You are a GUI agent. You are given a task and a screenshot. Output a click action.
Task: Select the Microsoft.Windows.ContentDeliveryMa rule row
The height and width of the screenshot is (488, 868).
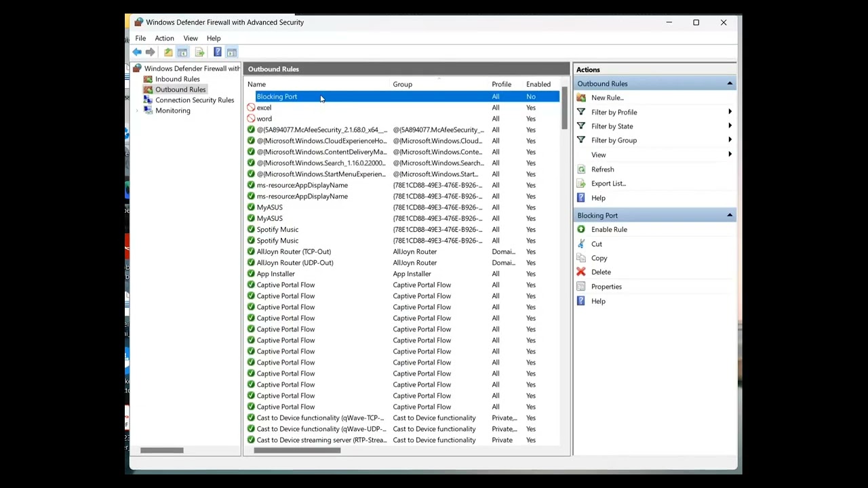click(x=402, y=152)
